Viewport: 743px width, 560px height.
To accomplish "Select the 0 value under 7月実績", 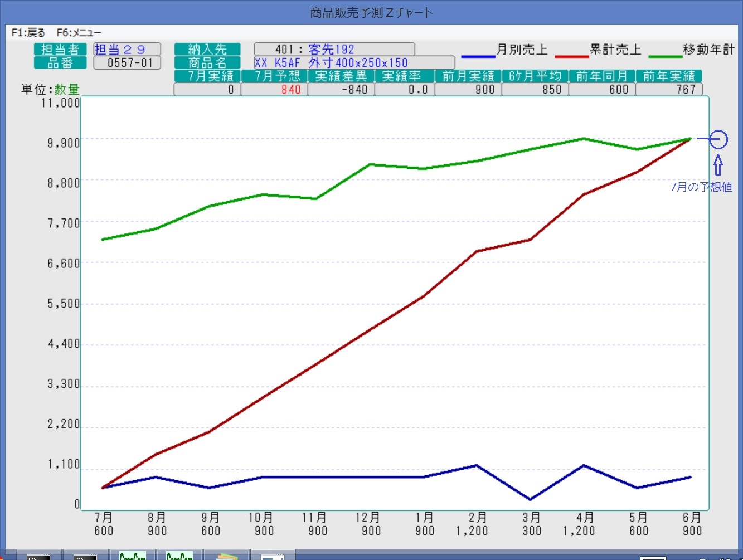I will click(231, 90).
